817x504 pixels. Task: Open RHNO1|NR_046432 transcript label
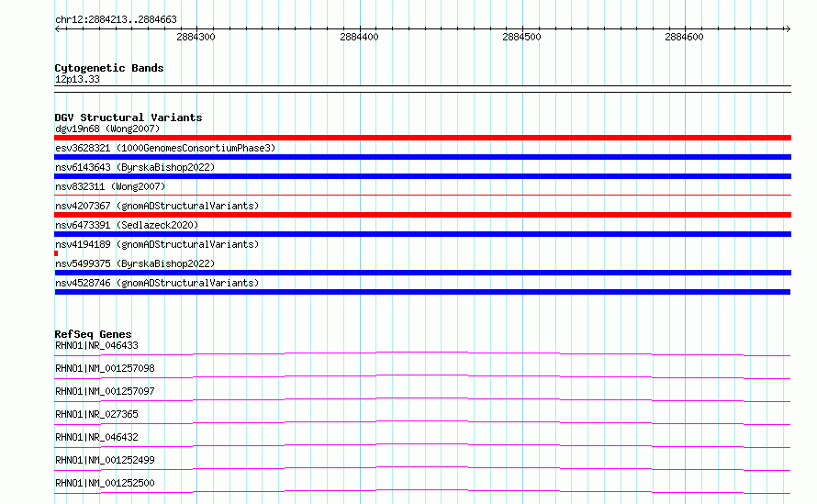click(96, 437)
